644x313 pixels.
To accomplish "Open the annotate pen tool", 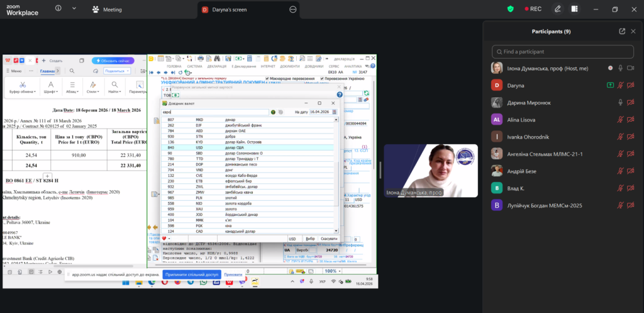I will click(557, 9).
